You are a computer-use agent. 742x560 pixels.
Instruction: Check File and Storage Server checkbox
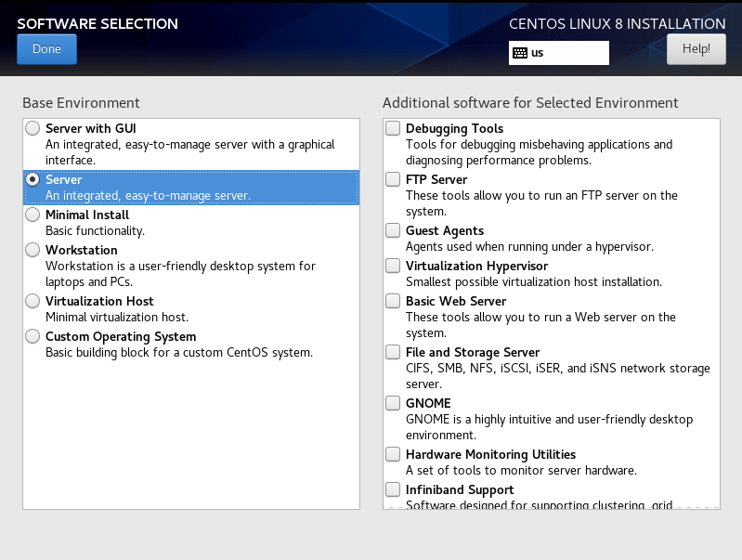click(x=393, y=352)
